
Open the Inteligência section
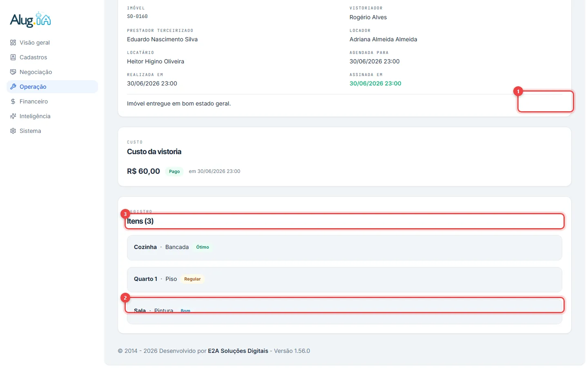(52, 116)
